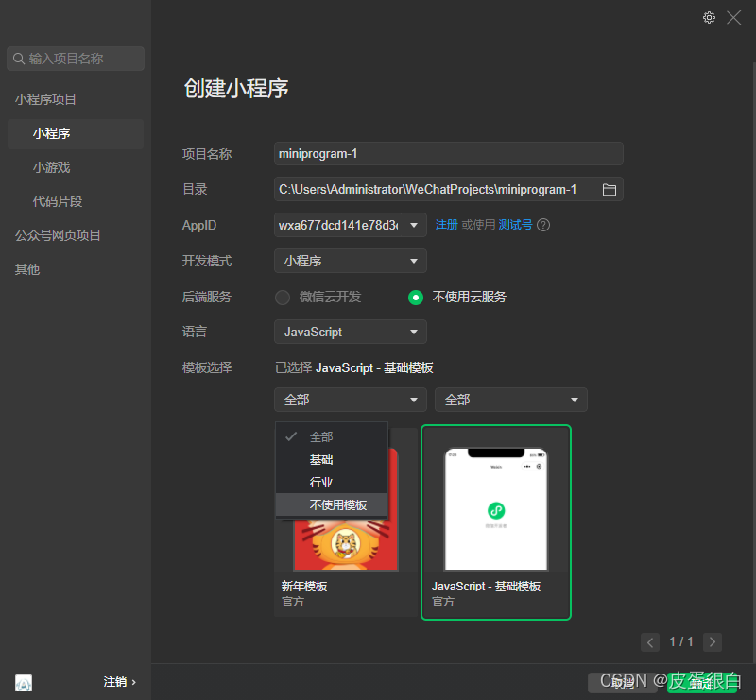
Task: Click the 注销 logout link at bottom left
Action: [118, 682]
